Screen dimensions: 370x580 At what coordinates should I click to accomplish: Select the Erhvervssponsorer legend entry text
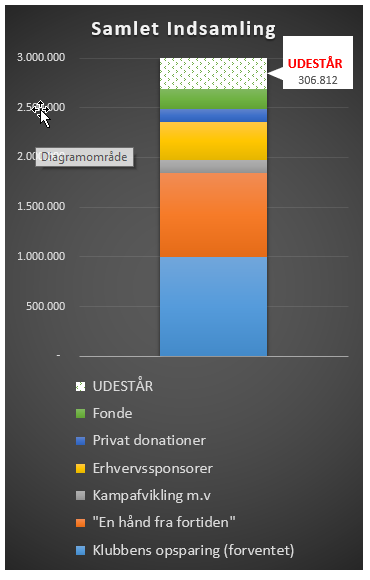point(153,468)
